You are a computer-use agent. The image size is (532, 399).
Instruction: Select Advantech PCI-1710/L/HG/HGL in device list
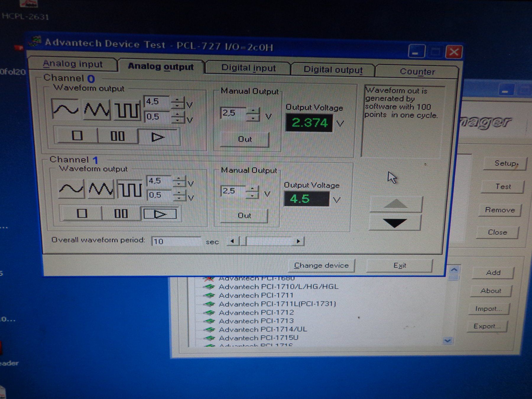click(x=278, y=286)
